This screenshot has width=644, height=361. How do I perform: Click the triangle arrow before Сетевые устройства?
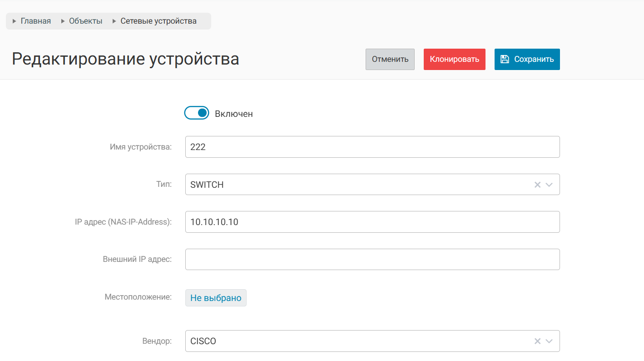[114, 21]
